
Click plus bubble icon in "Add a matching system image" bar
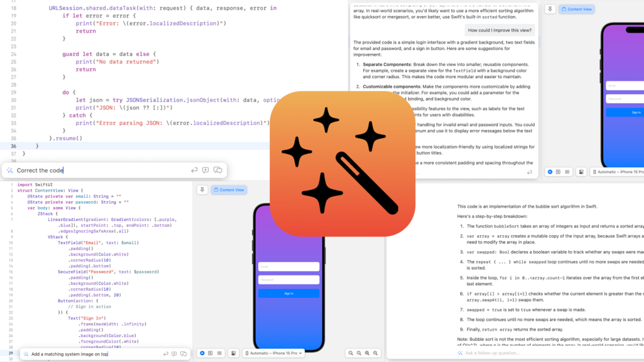(174, 354)
